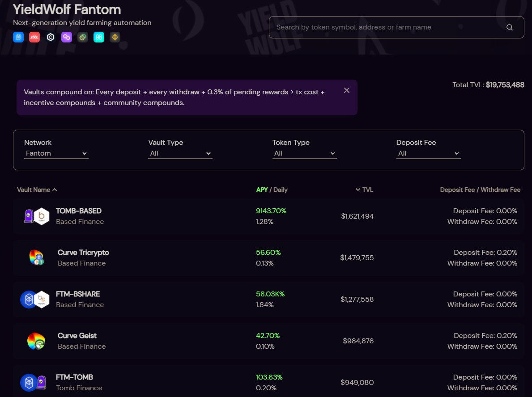Click Tomb Finance label under FTM-TOMB
The width and height of the screenshot is (532, 397).
pos(79,388)
